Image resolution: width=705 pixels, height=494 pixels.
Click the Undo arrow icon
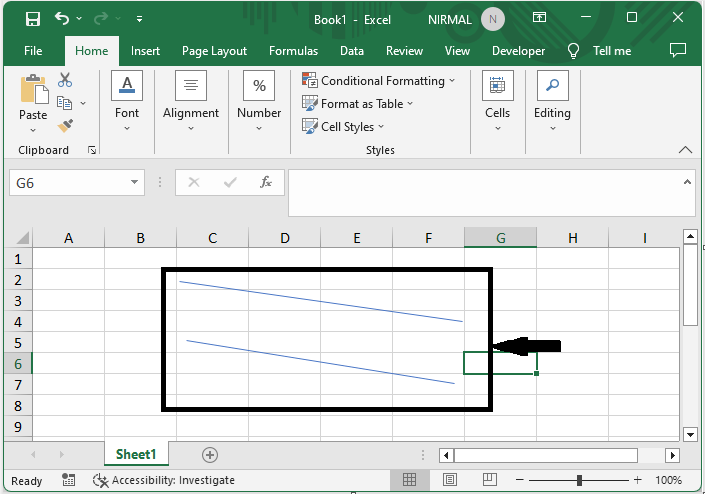(x=64, y=19)
